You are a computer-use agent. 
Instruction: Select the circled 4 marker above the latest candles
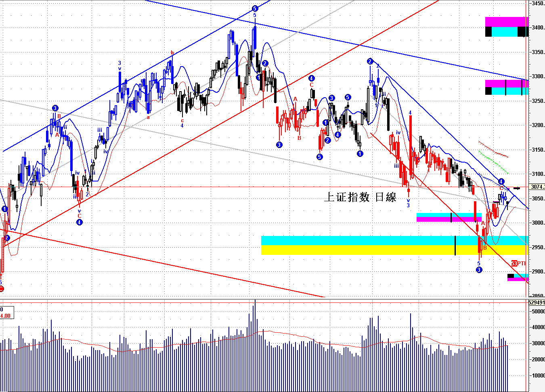coord(501,181)
